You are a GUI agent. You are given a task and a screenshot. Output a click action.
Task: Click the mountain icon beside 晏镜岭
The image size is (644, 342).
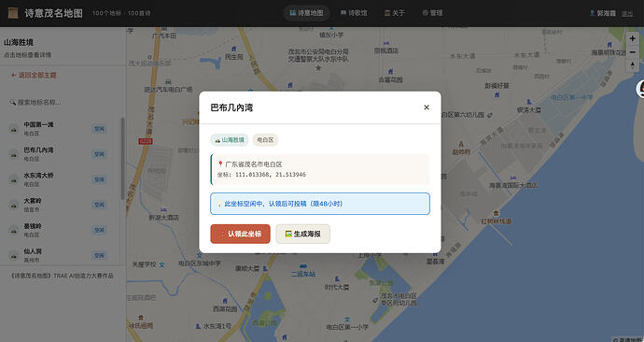tap(14, 230)
